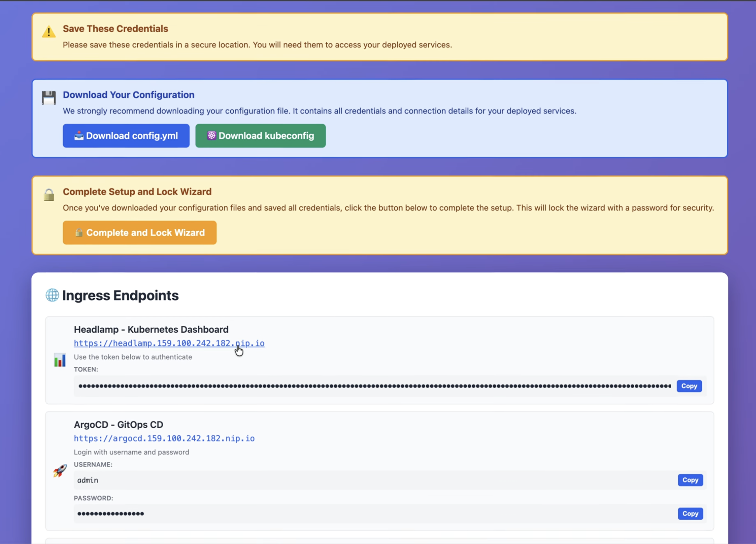Click the Kubernetes wheel icon on kubeconfig button

[x=211, y=136]
